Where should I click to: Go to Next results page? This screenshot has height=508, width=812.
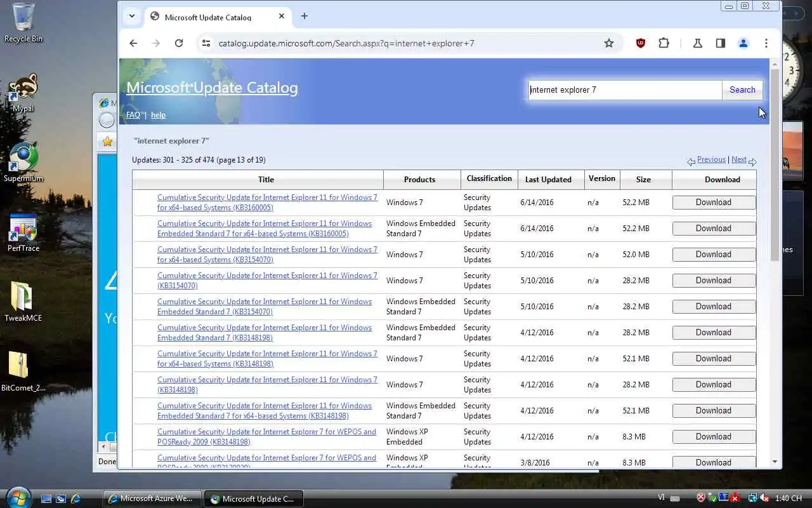(x=739, y=159)
